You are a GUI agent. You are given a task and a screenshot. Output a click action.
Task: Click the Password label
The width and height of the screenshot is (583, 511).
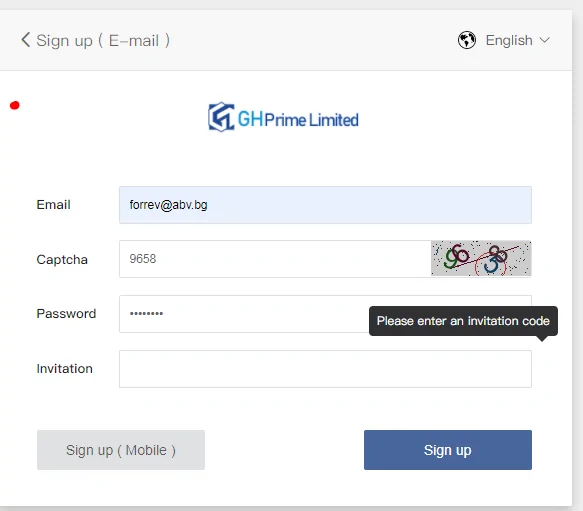click(x=66, y=314)
